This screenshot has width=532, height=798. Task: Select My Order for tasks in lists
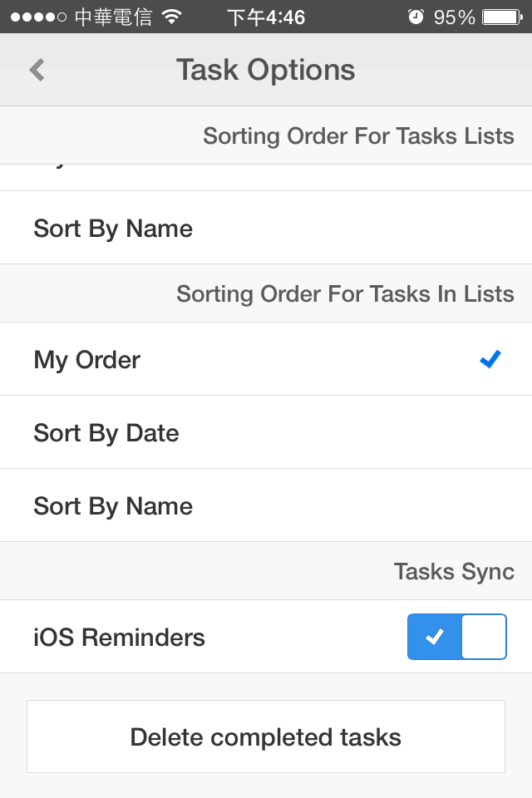pyautogui.click(x=87, y=360)
